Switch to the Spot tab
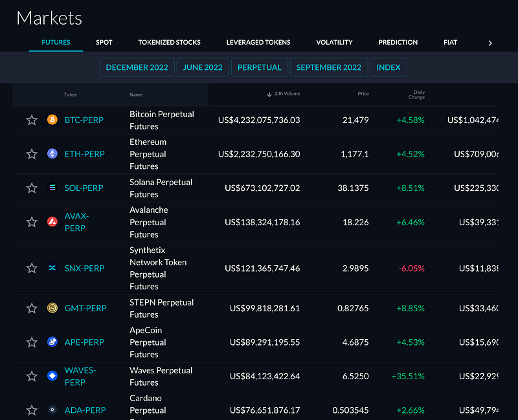Viewport: 518px width, 420px height. pos(104,42)
